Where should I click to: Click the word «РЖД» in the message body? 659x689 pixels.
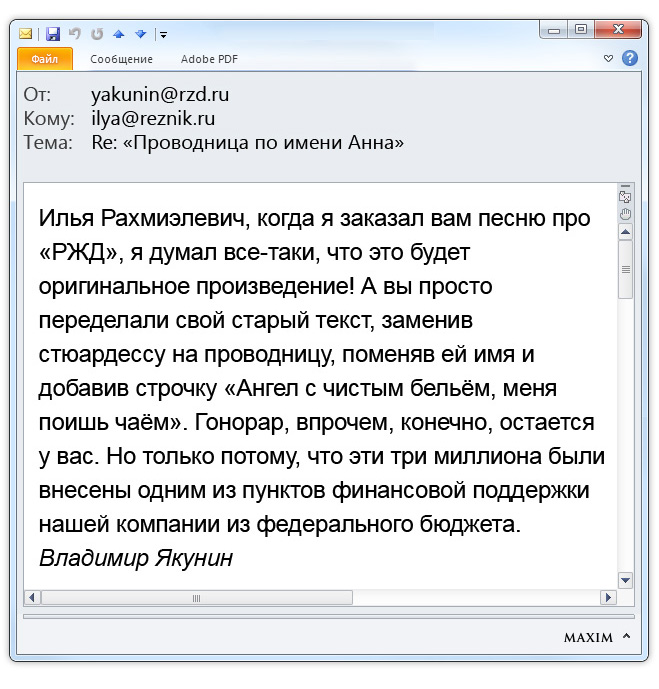coord(79,252)
